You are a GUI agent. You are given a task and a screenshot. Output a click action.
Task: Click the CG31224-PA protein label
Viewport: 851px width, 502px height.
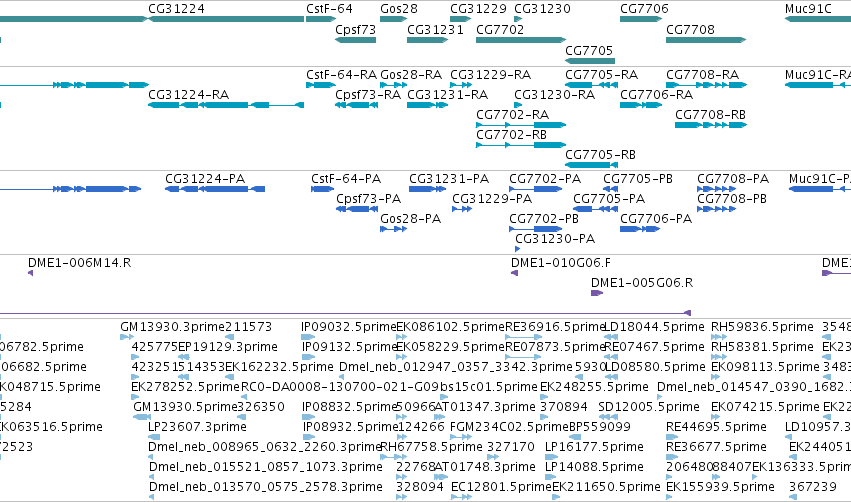pyautogui.click(x=205, y=179)
